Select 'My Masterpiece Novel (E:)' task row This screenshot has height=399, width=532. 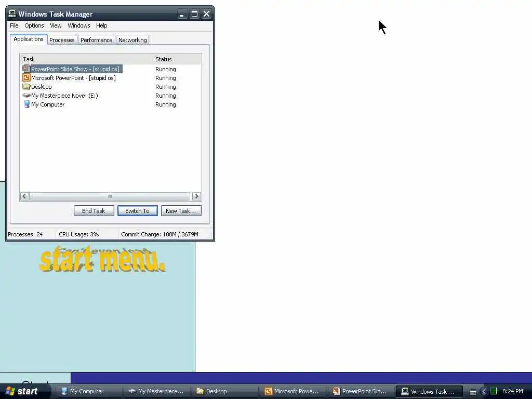pos(111,96)
